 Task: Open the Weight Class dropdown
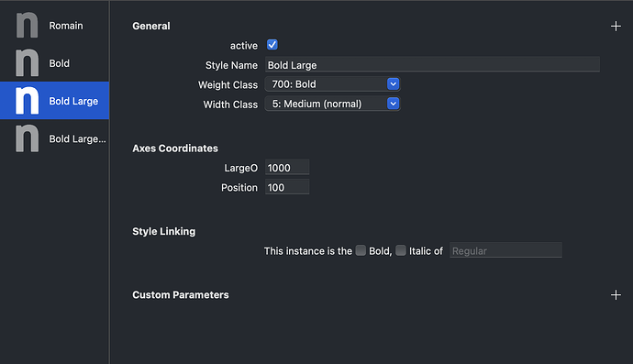(333, 84)
